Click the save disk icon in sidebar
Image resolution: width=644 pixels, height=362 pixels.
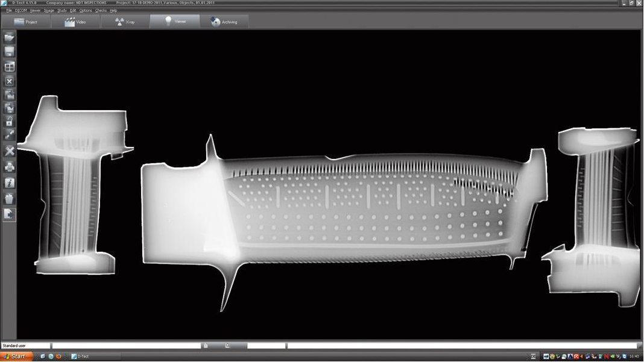pyautogui.click(x=9, y=52)
